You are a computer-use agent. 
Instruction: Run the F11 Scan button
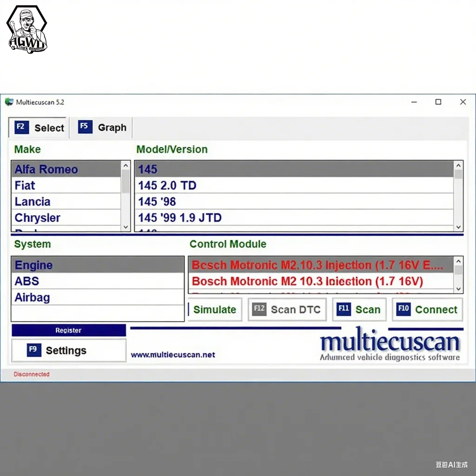click(x=359, y=309)
